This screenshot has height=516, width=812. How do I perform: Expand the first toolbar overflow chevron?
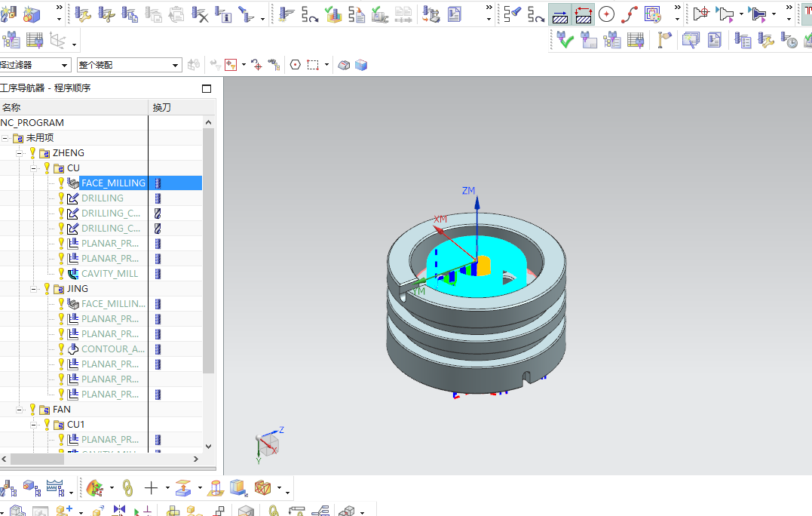pyautogui.click(x=59, y=8)
